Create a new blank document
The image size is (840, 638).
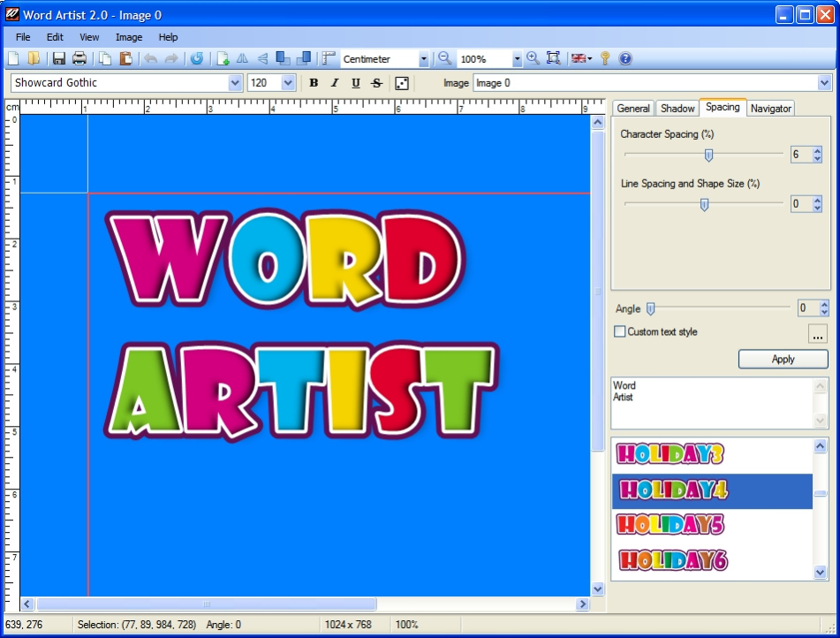(14, 58)
